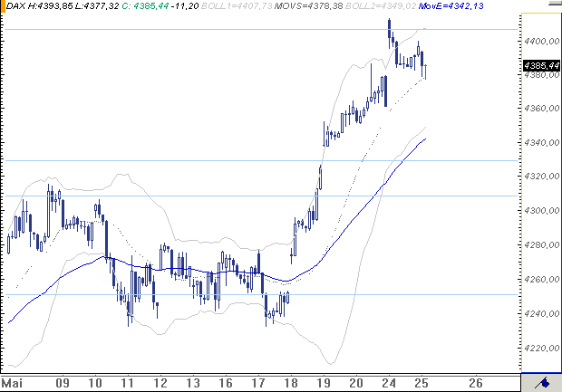Click date 17 on the time axis
This screenshot has width=562, height=392.
coord(258,384)
